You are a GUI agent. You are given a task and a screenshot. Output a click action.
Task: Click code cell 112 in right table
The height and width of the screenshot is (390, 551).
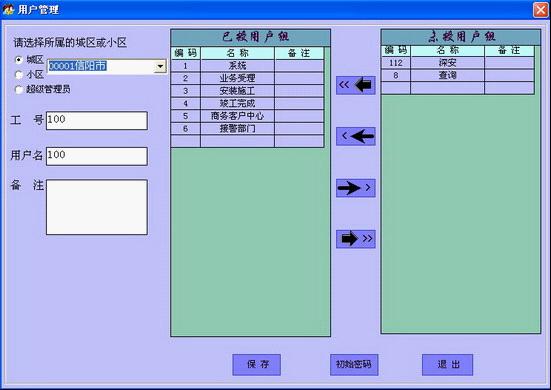click(396, 63)
